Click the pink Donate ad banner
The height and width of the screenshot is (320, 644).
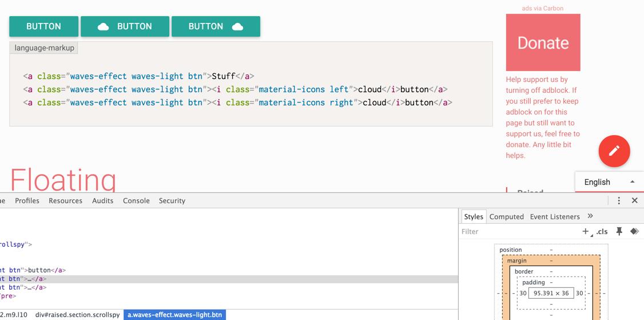[x=543, y=43]
